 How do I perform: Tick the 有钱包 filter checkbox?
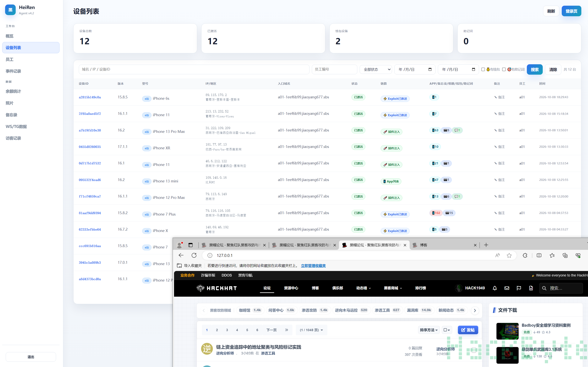[483, 69]
